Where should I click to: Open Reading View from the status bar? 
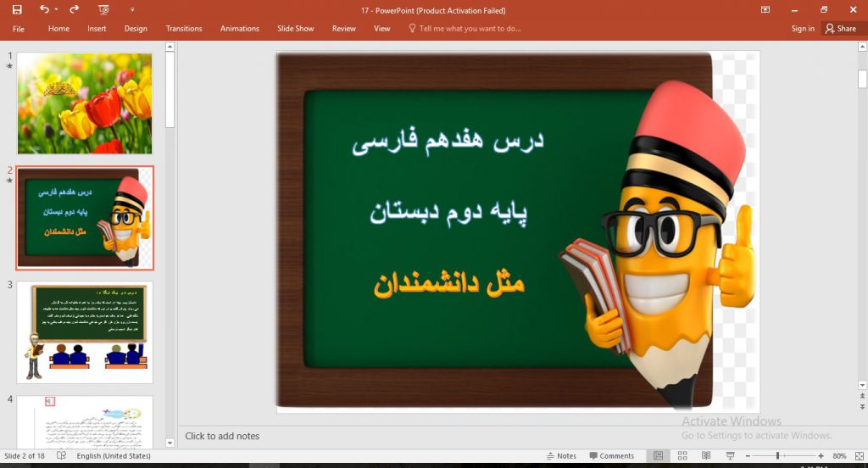coord(706,456)
